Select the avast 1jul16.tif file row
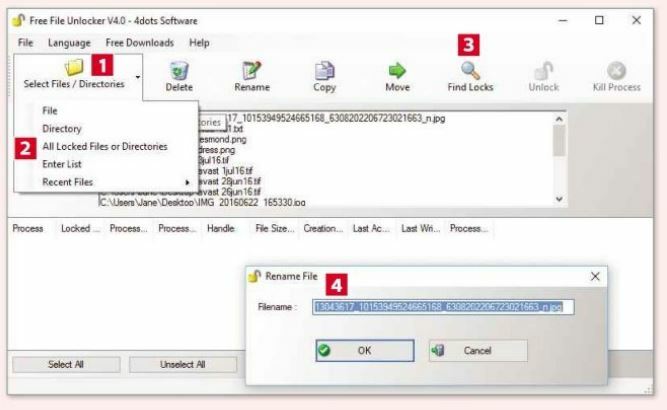Image resolution: width=667 pixels, height=410 pixels. click(x=225, y=171)
